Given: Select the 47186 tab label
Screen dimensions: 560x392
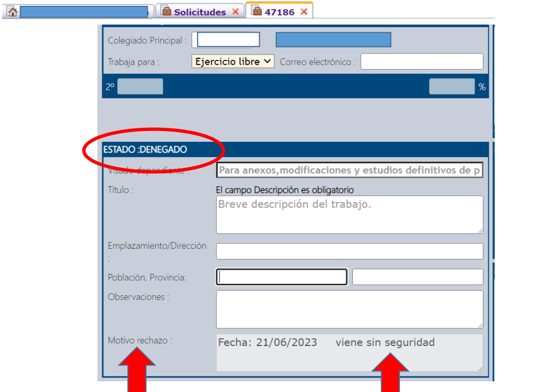Looking at the screenshot, I should (x=279, y=12).
